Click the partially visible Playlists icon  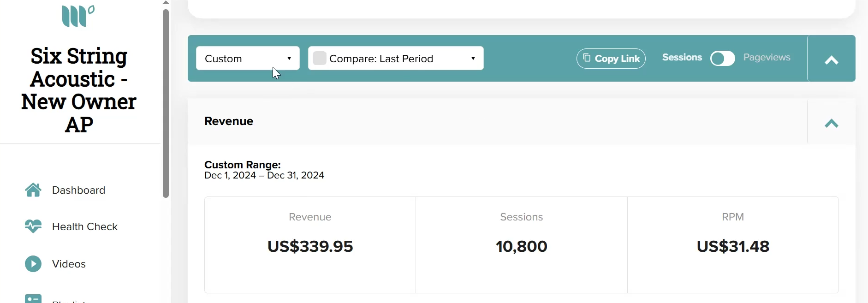33,298
